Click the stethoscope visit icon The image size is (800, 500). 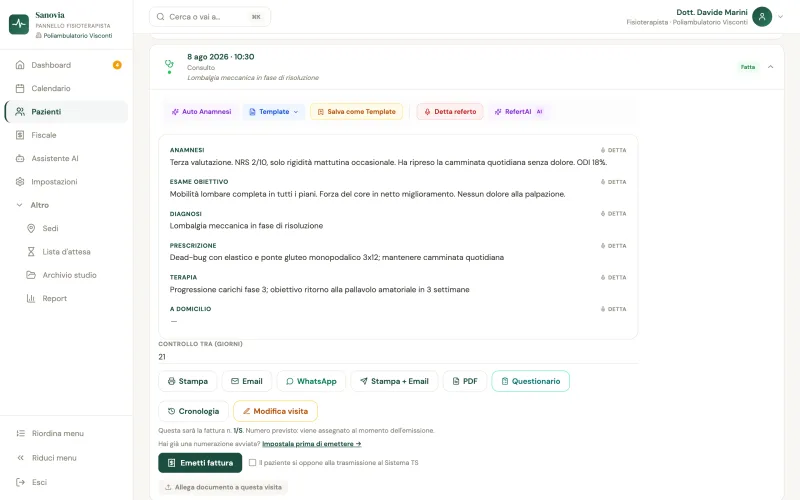pos(169,64)
